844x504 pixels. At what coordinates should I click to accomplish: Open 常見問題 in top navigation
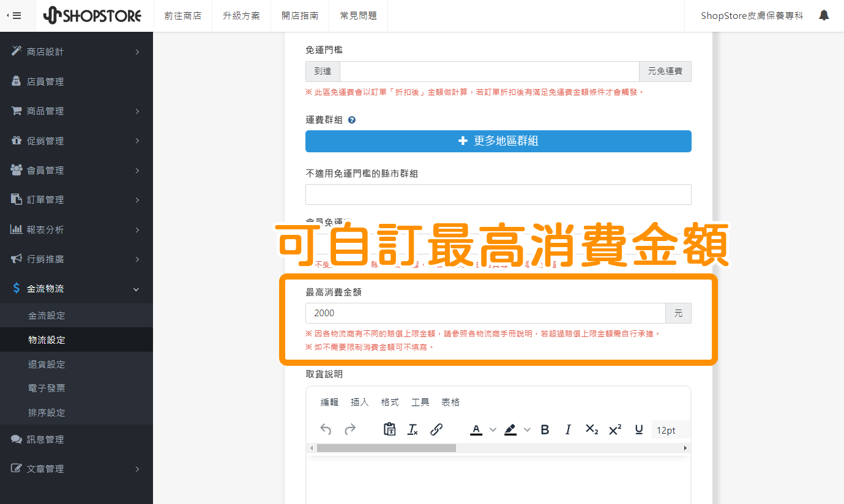[359, 16]
